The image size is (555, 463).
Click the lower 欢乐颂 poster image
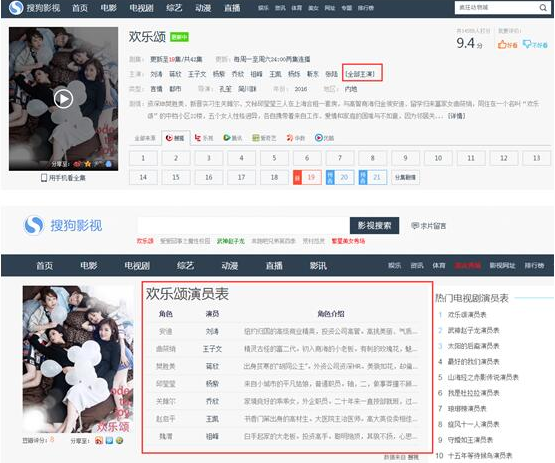(x=78, y=359)
